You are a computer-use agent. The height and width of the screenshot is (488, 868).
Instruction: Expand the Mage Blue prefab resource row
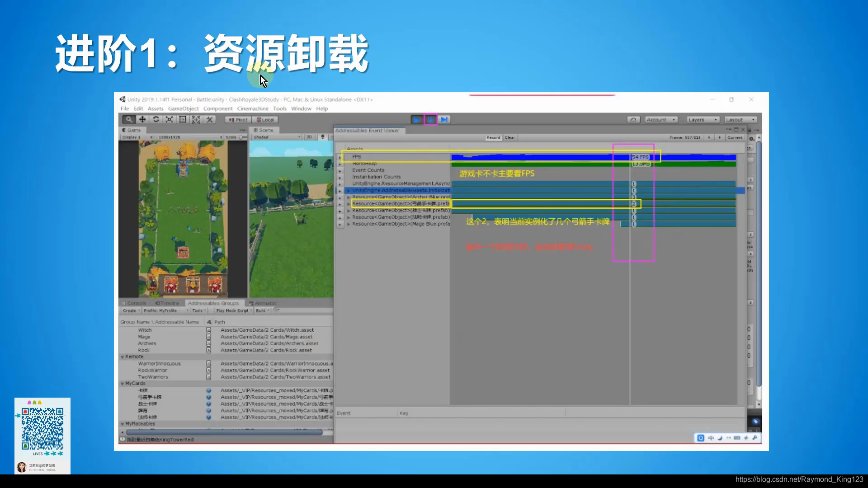tap(349, 224)
